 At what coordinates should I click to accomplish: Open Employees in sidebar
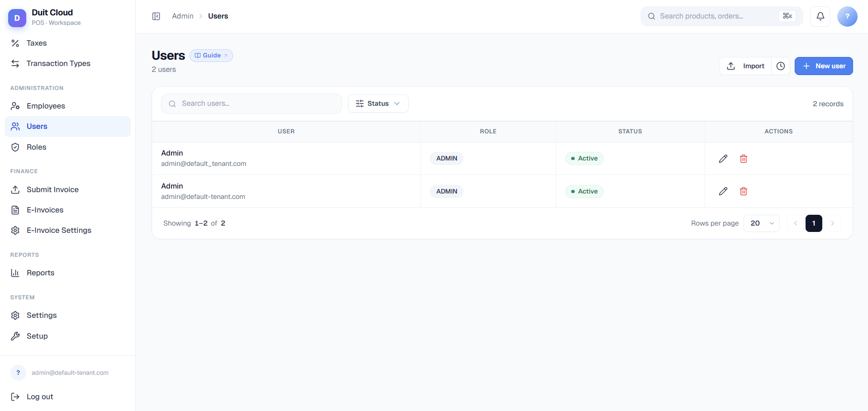67,106
